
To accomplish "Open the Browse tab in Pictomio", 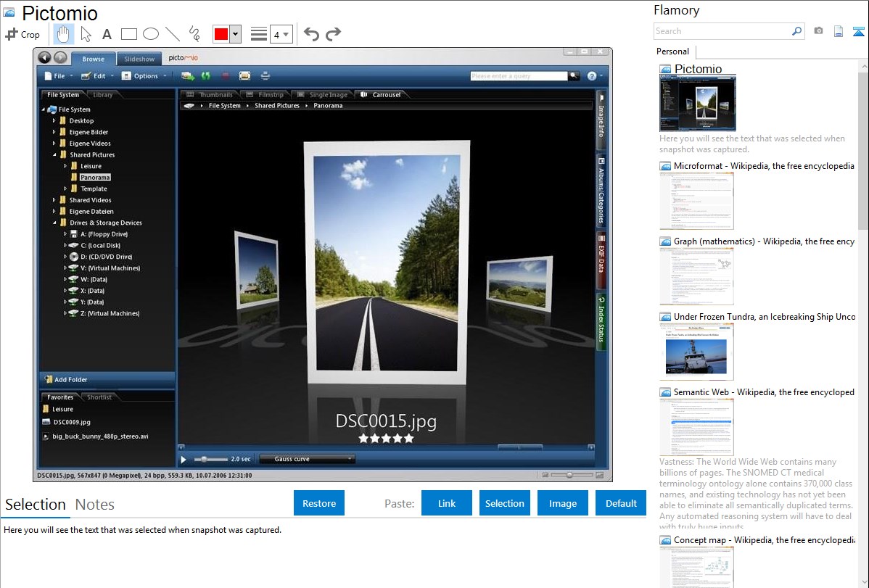I will pos(93,59).
